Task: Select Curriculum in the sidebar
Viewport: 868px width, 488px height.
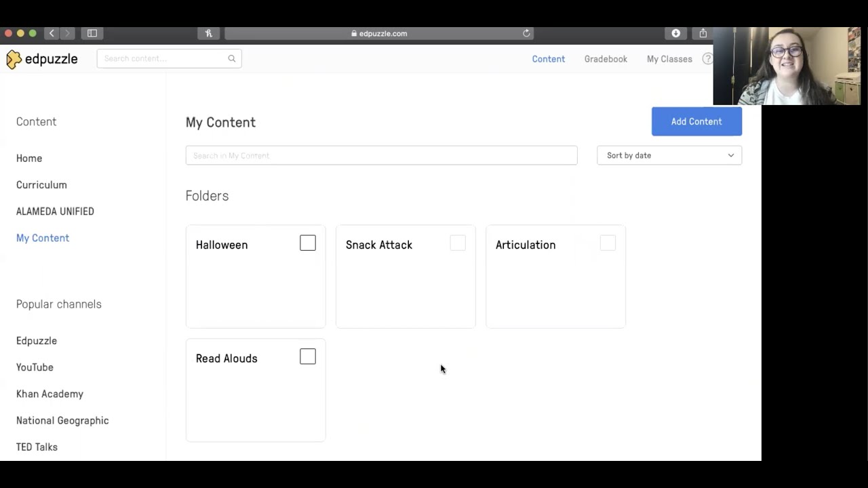Action: tap(41, 184)
